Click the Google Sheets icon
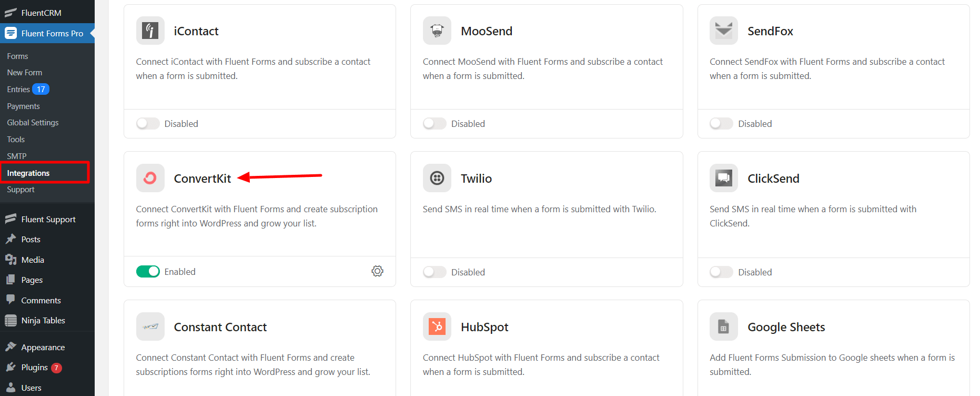Screen dimensions: 980x396 click(724, 326)
